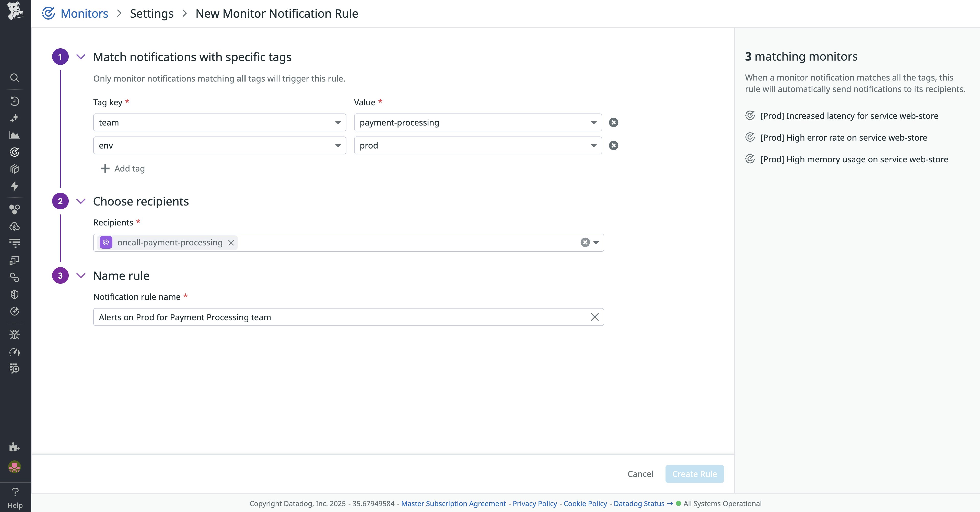
Task: Collapse the Name rule section
Action: click(81, 276)
